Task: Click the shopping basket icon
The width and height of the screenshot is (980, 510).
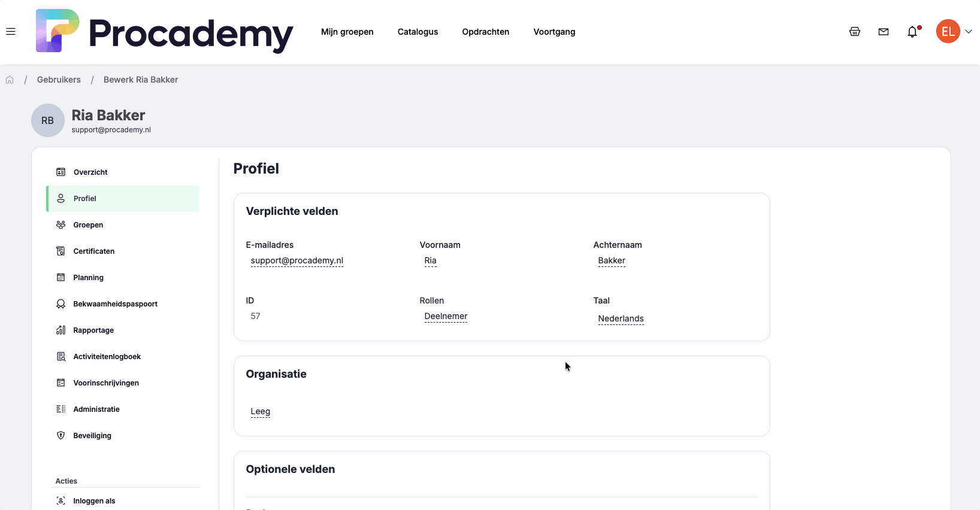Action: (855, 32)
